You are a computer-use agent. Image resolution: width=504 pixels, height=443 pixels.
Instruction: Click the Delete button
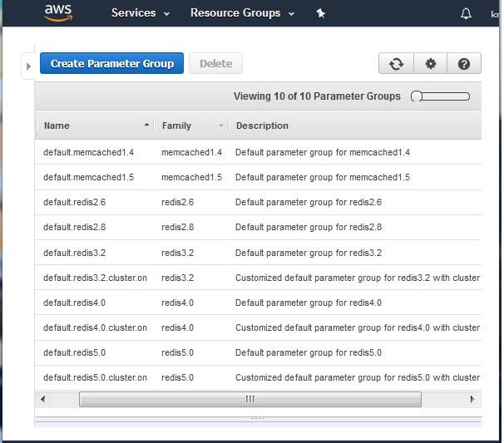pos(215,64)
